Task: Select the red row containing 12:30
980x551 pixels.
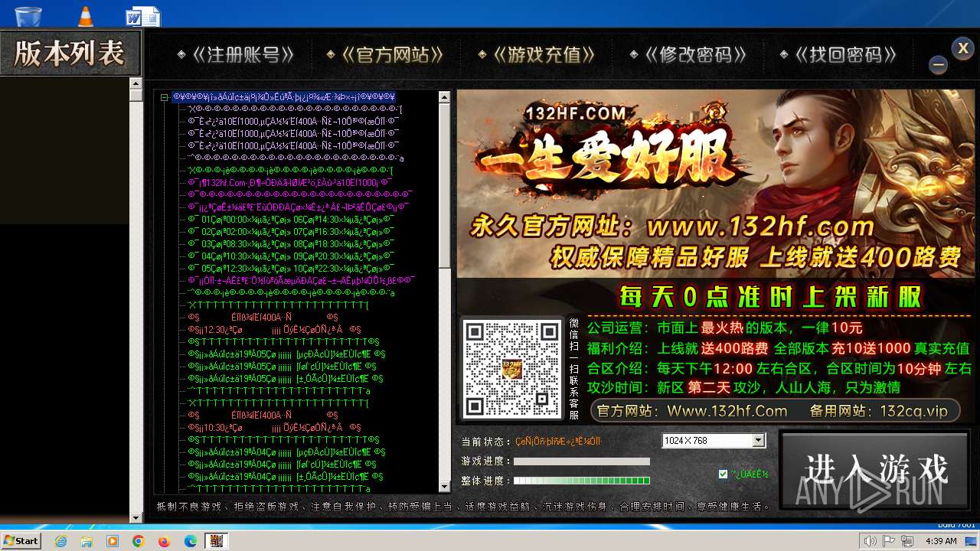Action: click(x=274, y=329)
